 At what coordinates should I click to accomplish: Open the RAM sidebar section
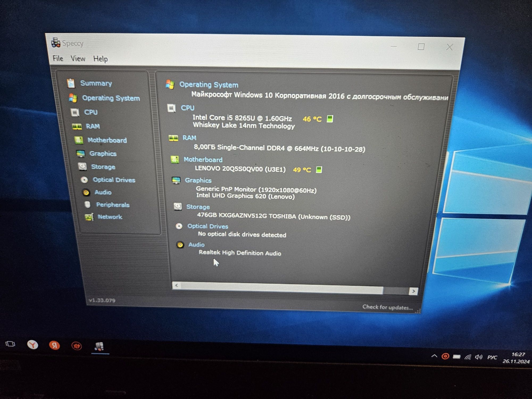pyautogui.click(x=93, y=126)
